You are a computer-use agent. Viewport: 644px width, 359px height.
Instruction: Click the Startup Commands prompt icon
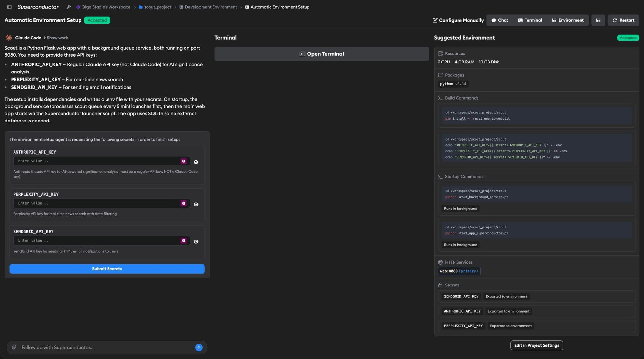coord(440,177)
